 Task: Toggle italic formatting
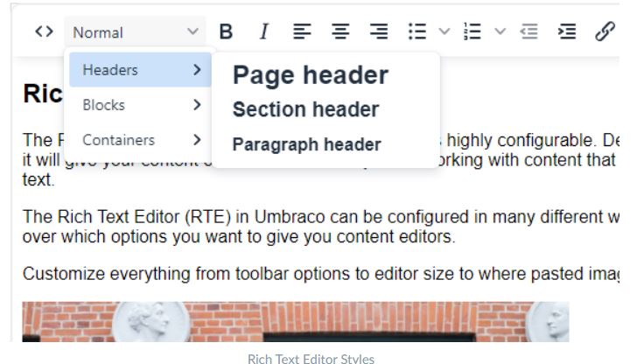(264, 31)
